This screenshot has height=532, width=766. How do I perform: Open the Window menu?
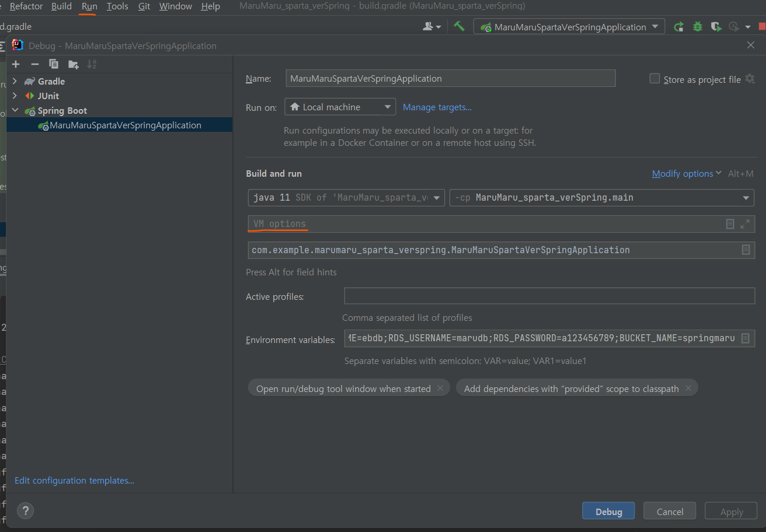[176, 6]
